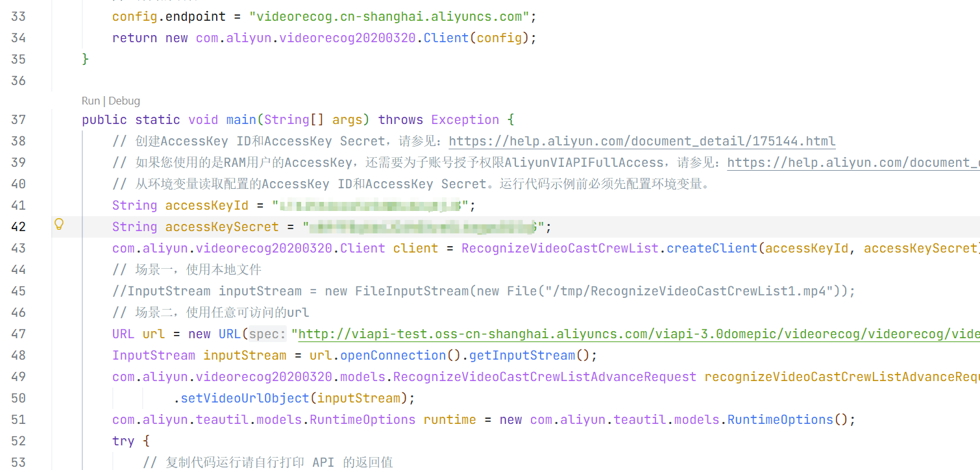Click the return keyword on line 34
Screen dimensions: 980x470
134,38
